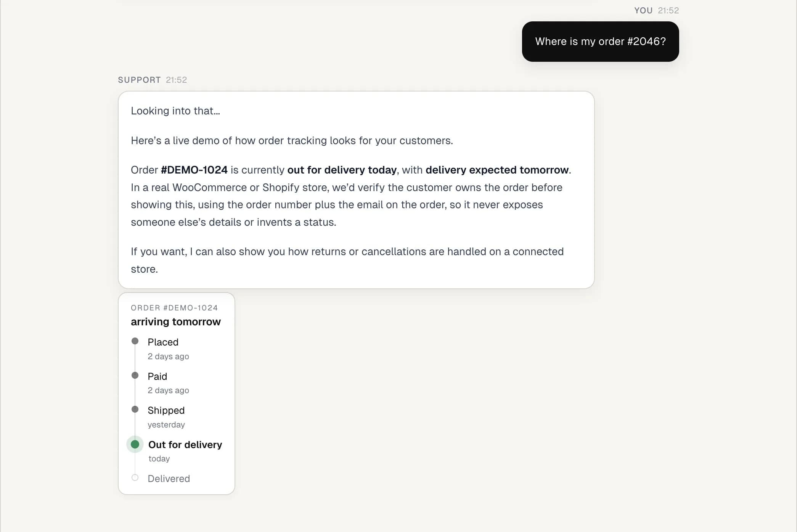The image size is (797, 532).
Task: Click the 'arriving tomorrow' card title
Action: 176,322
